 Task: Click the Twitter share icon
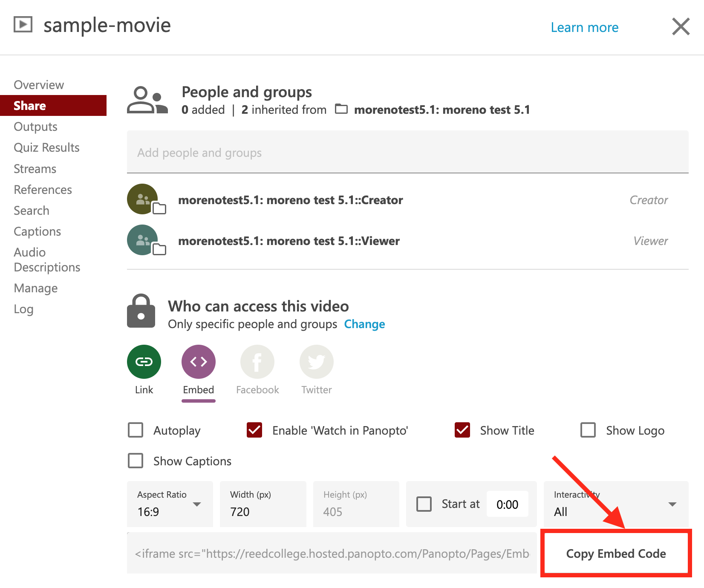pos(316,362)
